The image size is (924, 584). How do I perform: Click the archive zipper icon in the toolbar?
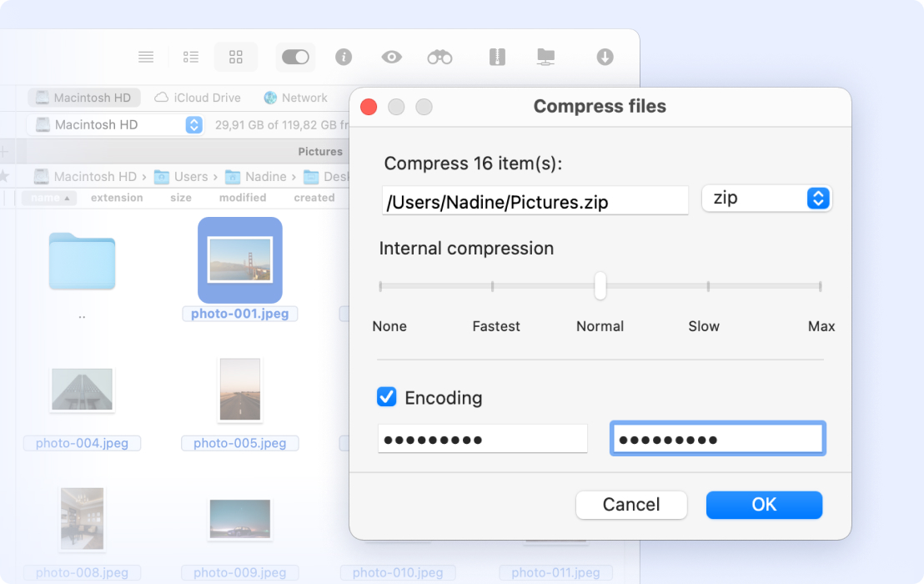(496, 57)
